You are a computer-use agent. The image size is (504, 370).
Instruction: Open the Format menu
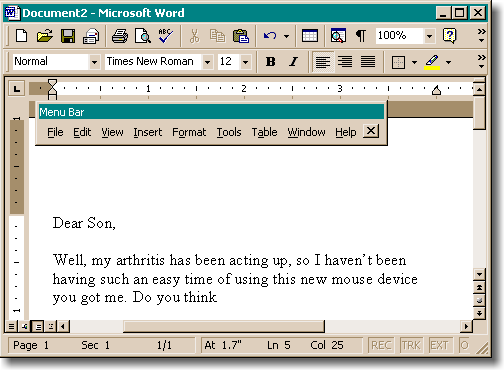coord(189,132)
